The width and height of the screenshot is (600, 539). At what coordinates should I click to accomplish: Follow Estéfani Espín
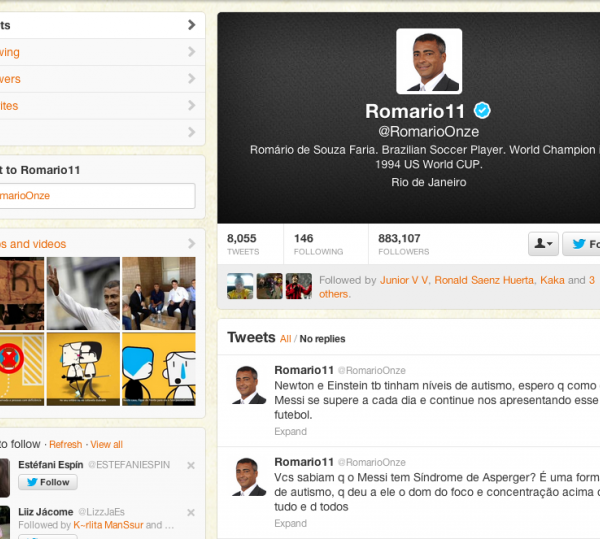pos(47,482)
